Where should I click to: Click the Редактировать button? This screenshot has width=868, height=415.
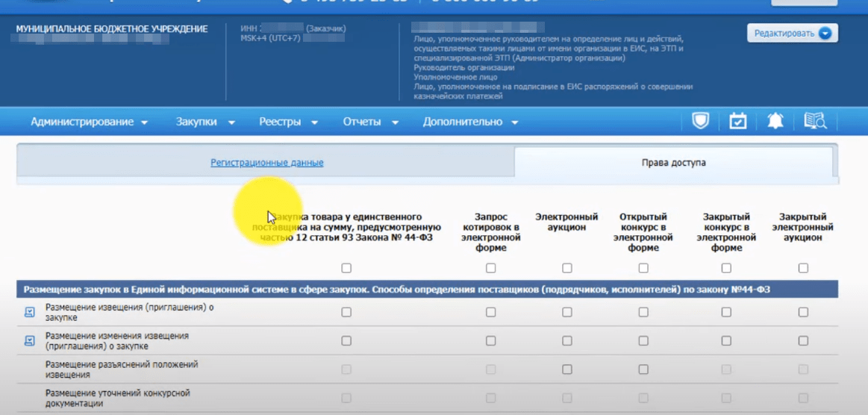pyautogui.click(x=792, y=33)
